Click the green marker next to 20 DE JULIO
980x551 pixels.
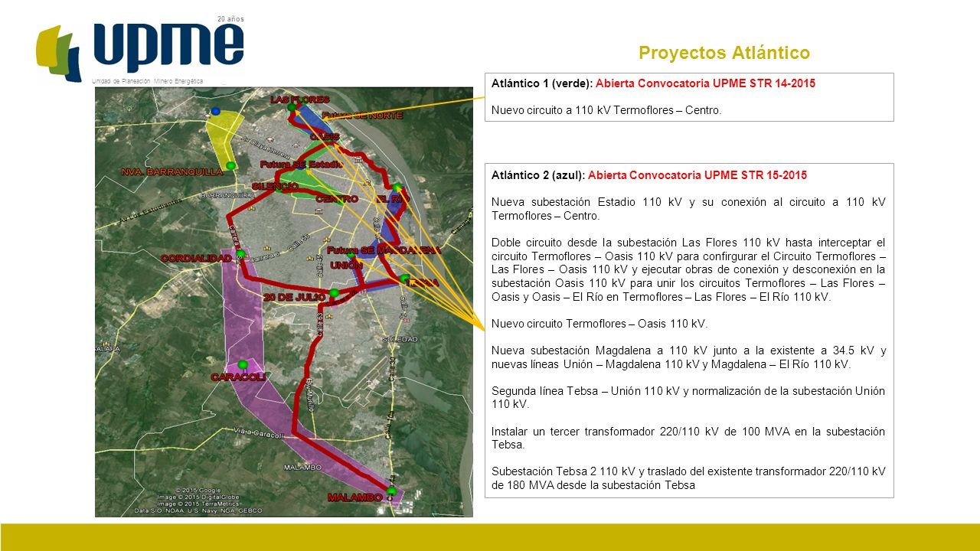(x=334, y=293)
